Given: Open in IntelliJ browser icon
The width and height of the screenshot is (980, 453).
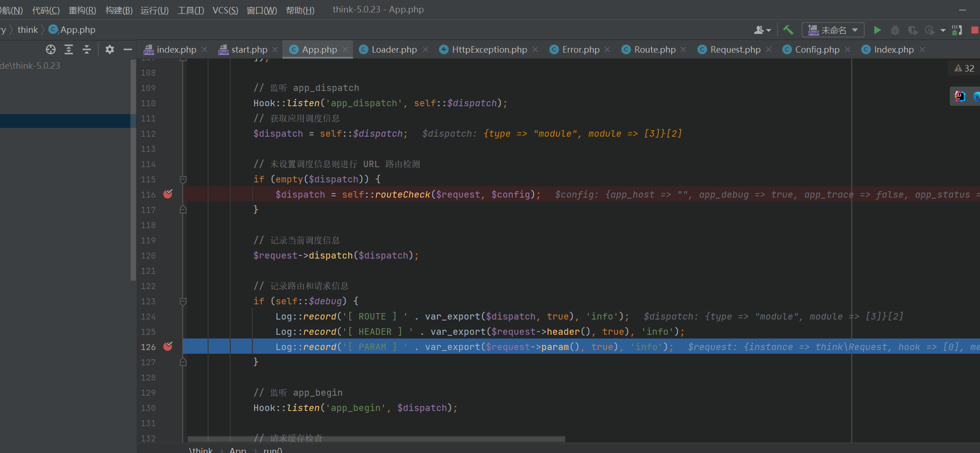Looking at the screenshot, I should pyautogui.click(x=960, y=96).
